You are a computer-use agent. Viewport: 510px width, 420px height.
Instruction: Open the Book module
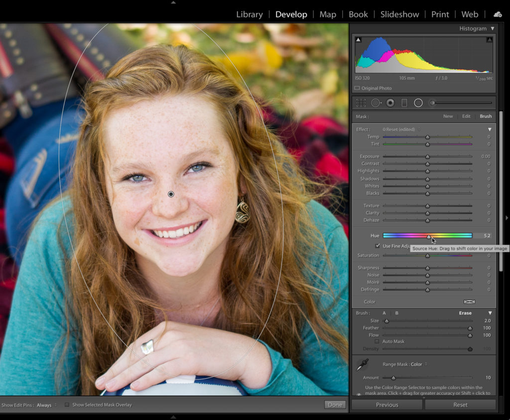358,14
